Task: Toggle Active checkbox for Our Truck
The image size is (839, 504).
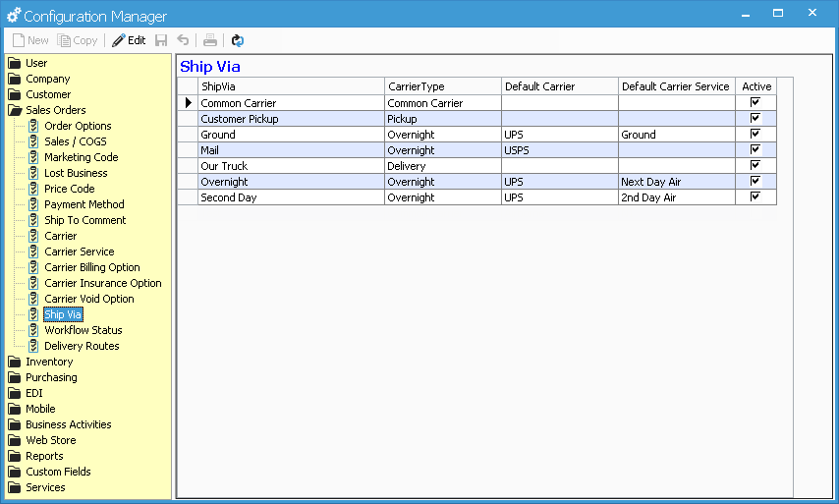Action: coord(755,165)
